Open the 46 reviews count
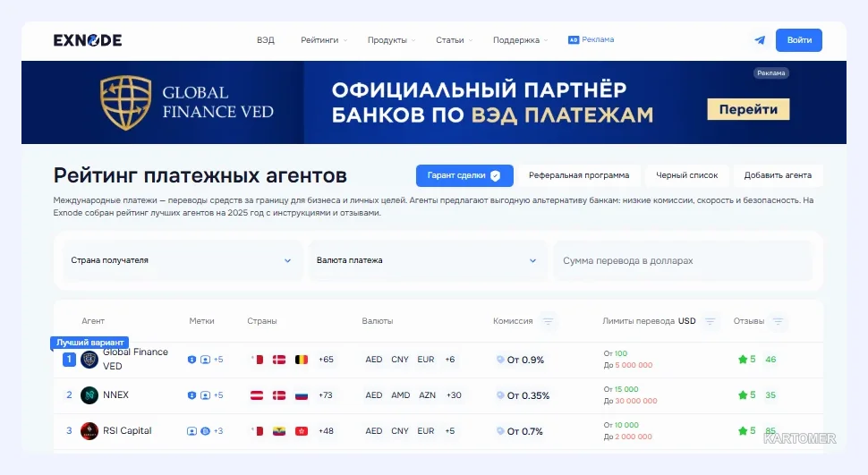Viewport: 868px width, 475px height. click(770, 360)
